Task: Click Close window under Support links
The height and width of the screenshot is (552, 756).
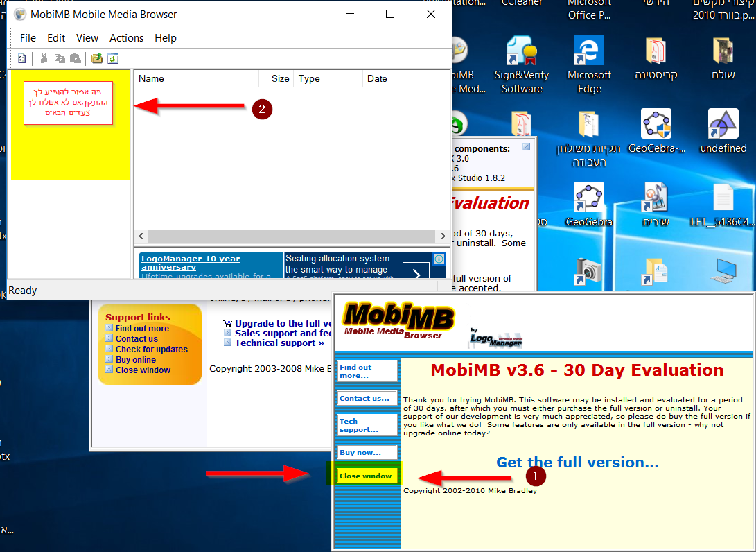Action: pyautogui.click(x=143, y=370)
